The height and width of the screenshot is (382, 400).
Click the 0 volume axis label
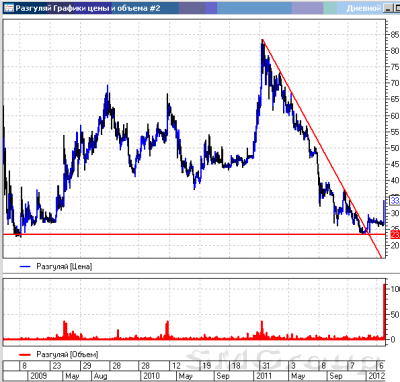393,340
